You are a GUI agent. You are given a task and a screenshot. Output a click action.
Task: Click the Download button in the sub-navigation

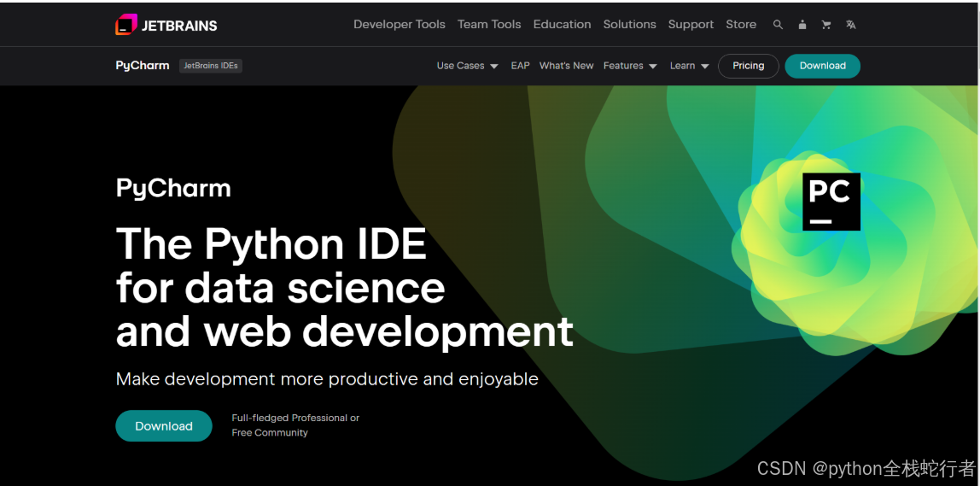(823, 66)
